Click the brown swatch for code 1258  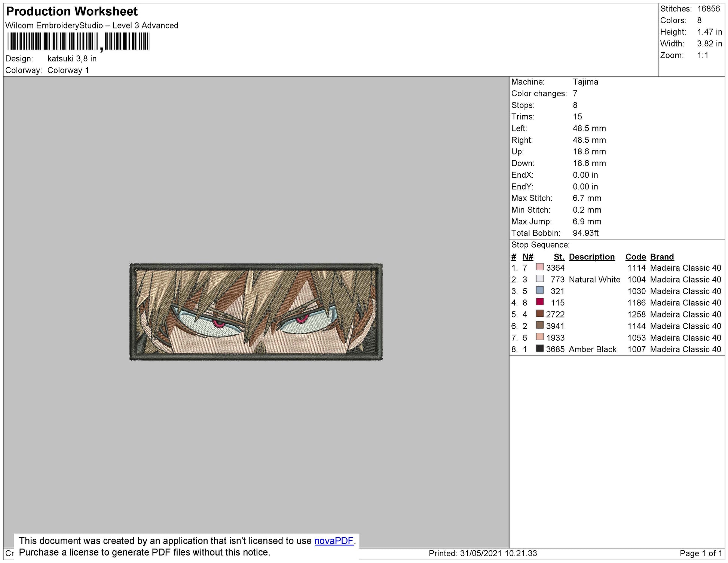point(540,314)
